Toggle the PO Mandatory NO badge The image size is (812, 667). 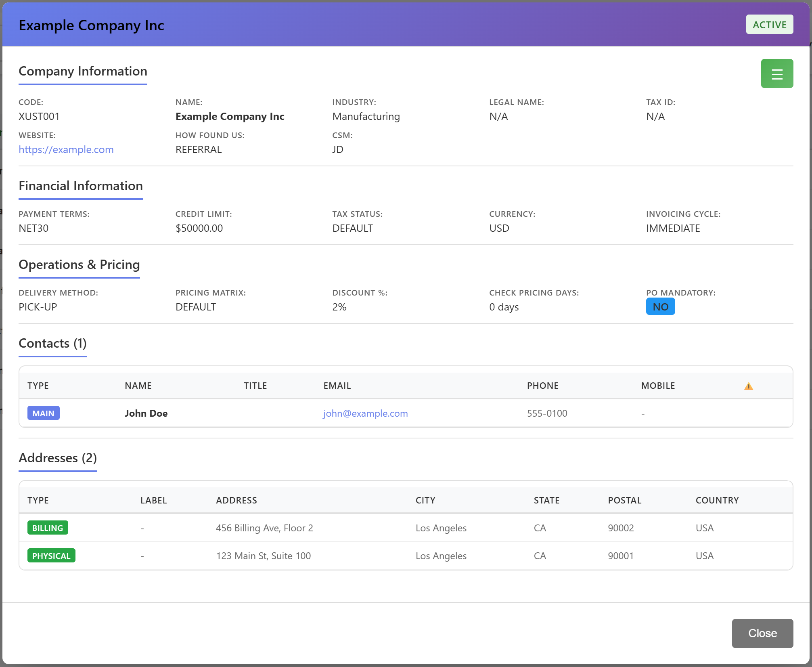660,307
